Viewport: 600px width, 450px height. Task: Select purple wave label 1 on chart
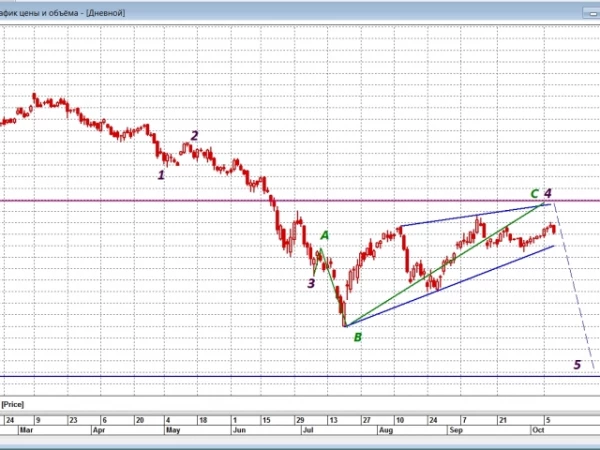click(161, 175)
